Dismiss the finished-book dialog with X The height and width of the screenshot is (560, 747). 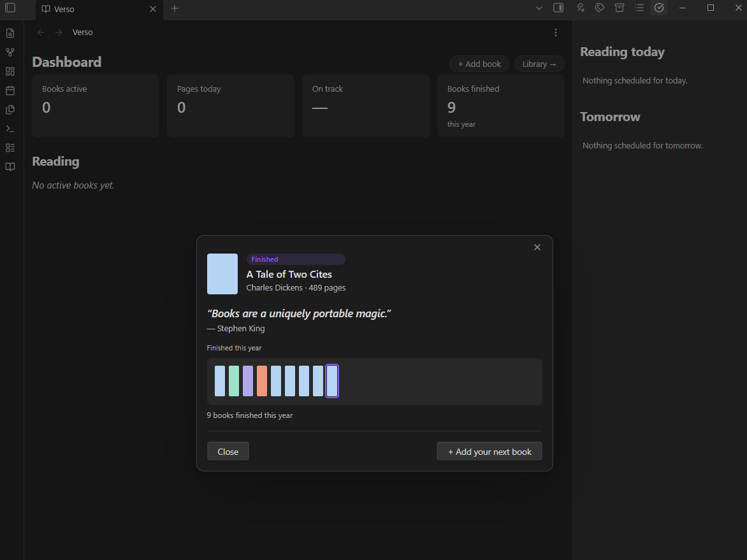(537, 247)
